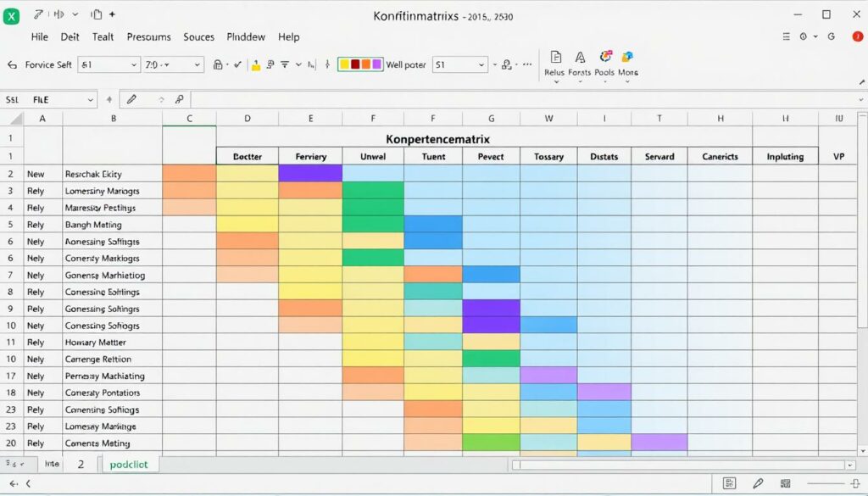Click the lock icon in the toolbar
The width and height of the screenshot is (868, 496).
tap(219, 64)
